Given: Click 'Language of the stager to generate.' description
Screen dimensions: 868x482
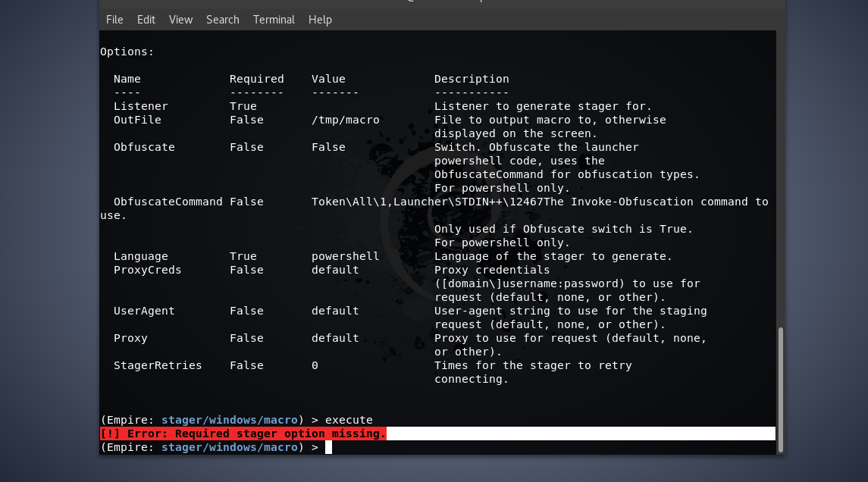Looking at the screenshot, I should click(553, 256).
